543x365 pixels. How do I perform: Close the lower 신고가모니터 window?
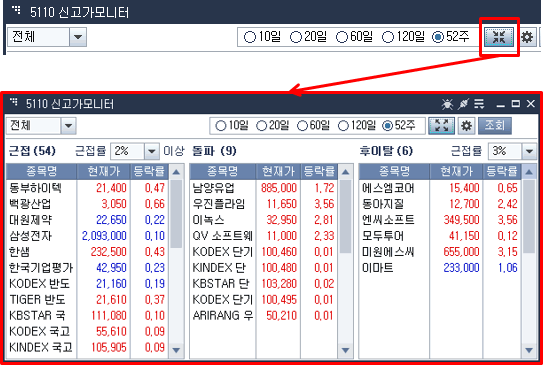click(x=531, y=104)
